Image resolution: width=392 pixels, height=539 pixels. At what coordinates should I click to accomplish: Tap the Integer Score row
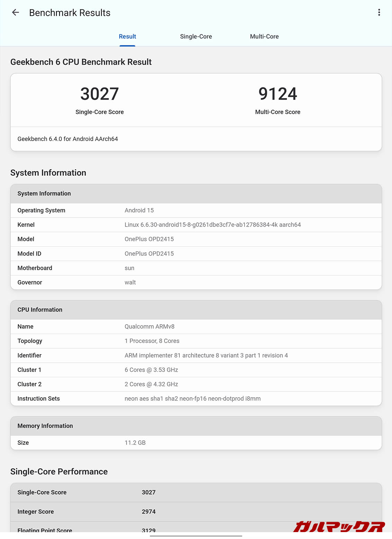point(196,512)
